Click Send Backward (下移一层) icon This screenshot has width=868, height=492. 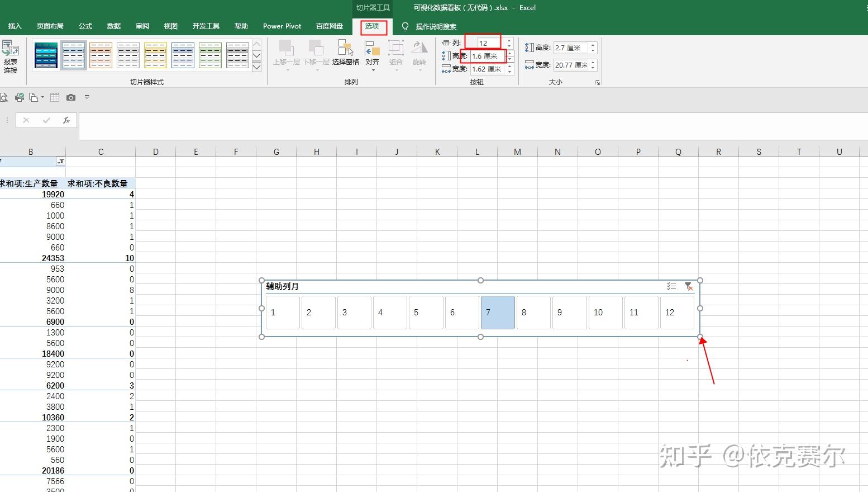[316, 48]
